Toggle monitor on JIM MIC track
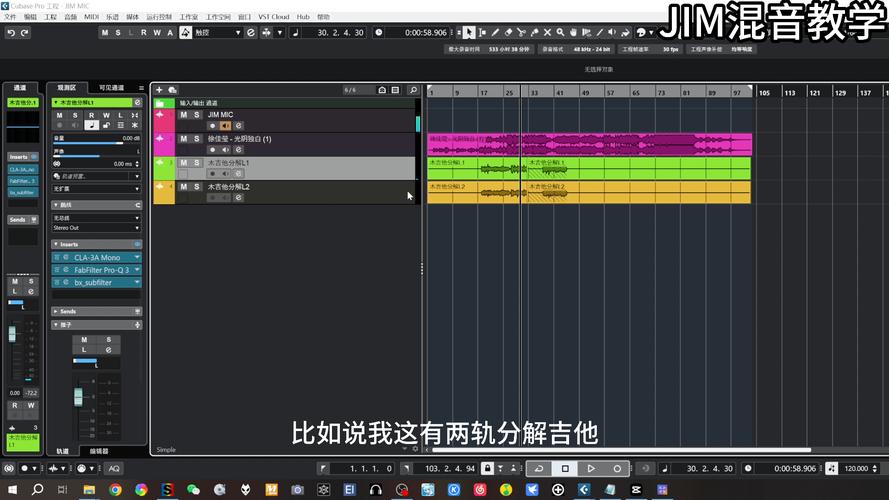 [225, 126]
